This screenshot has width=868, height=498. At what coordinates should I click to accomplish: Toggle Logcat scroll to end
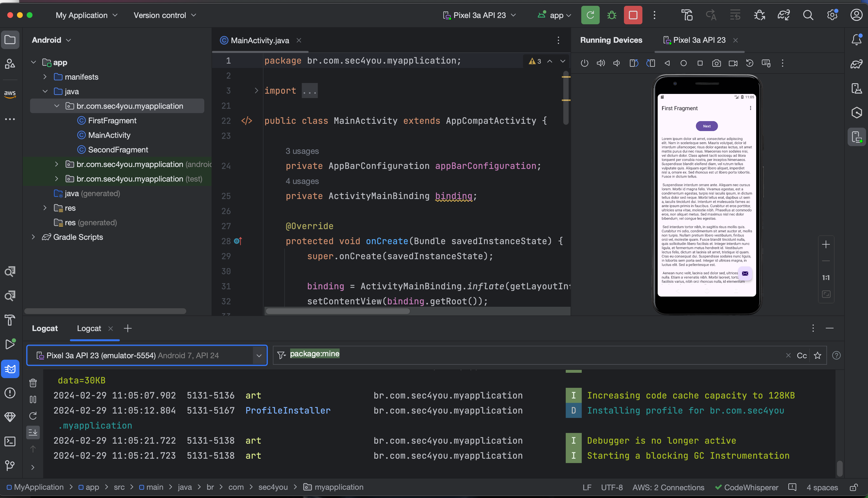(33, 432)
